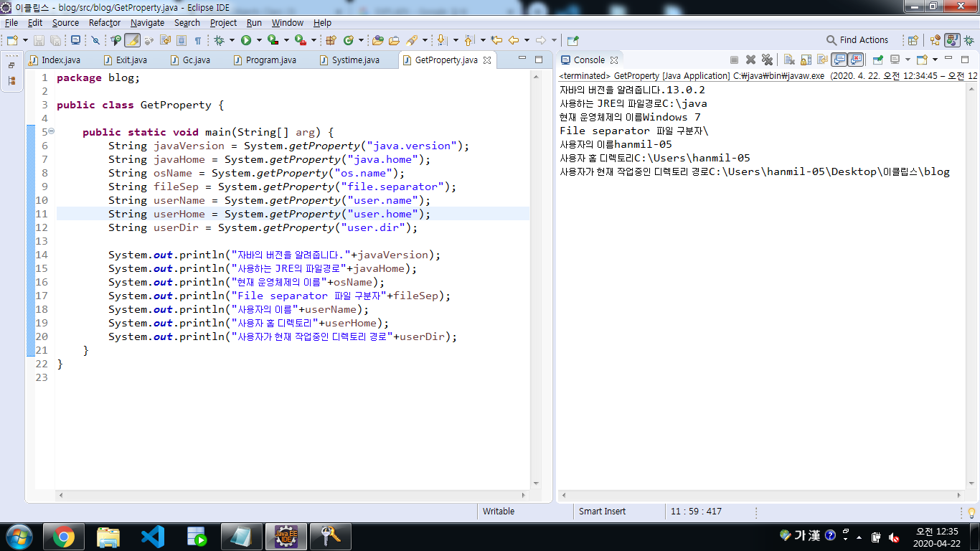Click the New Java Class icon
980x551 pixels.
pos(348,40)
